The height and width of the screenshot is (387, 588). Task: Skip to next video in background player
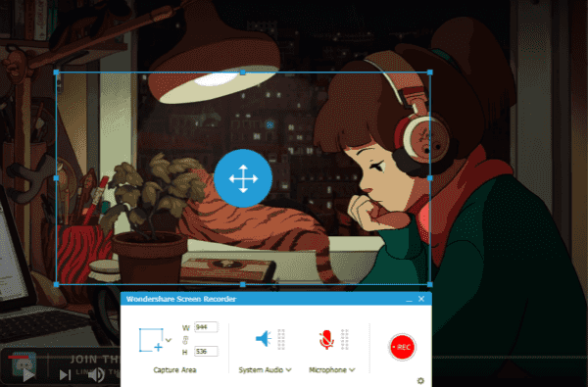[x=66, y=374]
